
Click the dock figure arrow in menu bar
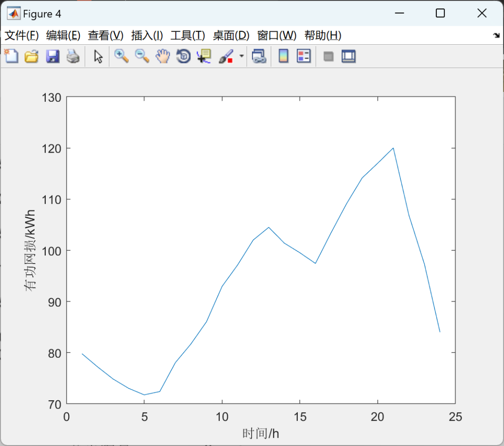[x=497, y=35]
